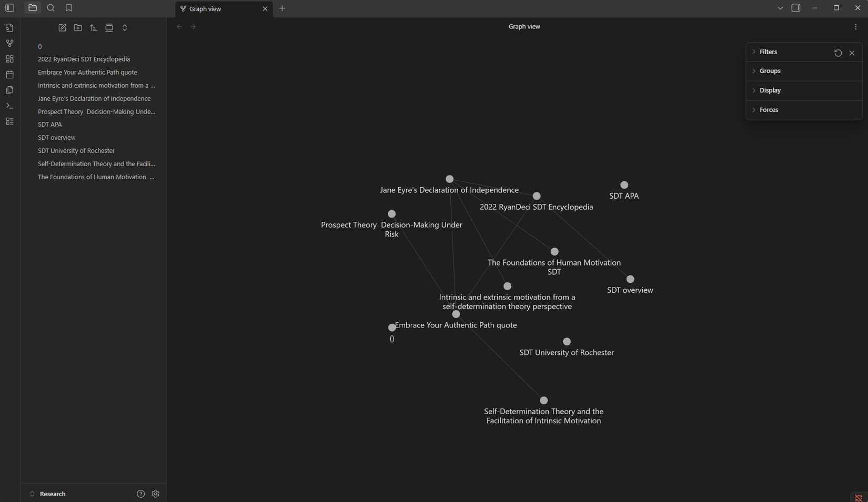Select the SDT overview note in the file list
Screen dimensions: 868x502
tap(56, 137)
